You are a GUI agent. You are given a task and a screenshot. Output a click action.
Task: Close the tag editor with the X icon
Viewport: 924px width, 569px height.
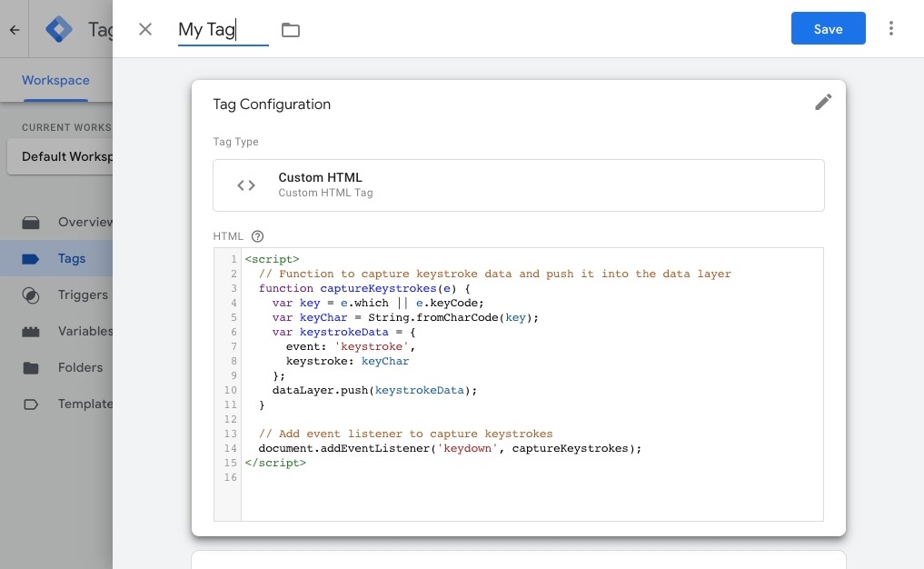click(145, 29)
